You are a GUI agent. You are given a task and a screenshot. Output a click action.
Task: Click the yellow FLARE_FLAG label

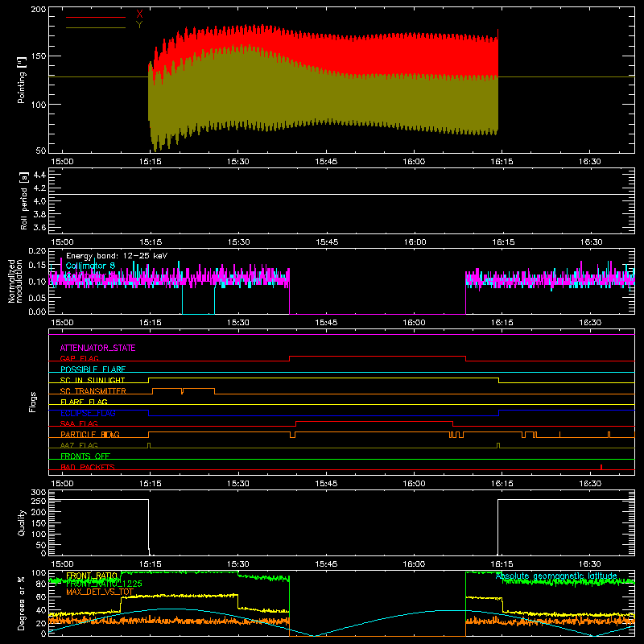point(84,401)
